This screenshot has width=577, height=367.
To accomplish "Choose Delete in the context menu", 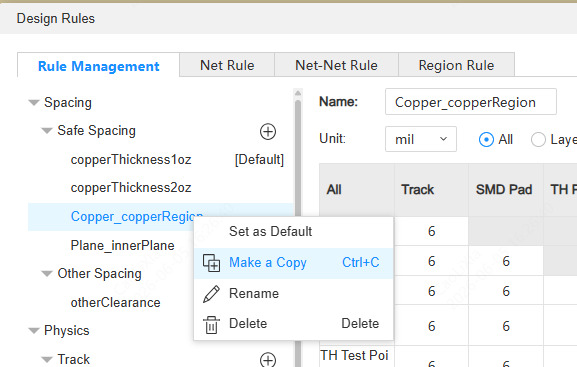I will tap(294, 324).
